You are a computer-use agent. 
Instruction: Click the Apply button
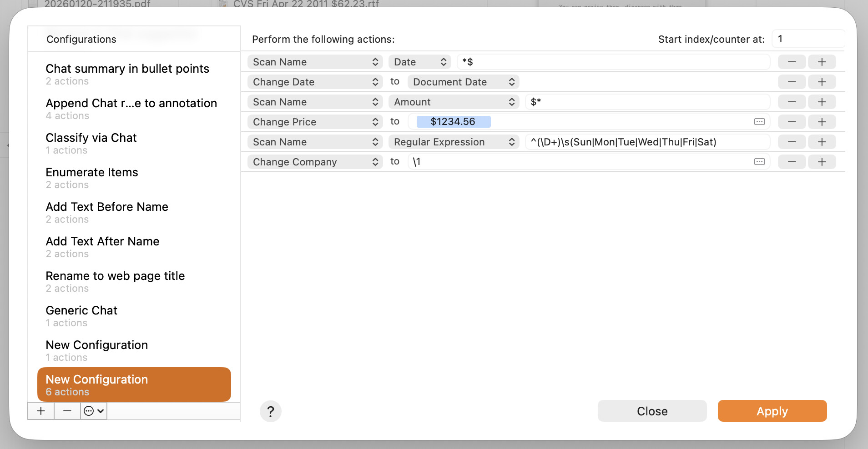[772, 411]
